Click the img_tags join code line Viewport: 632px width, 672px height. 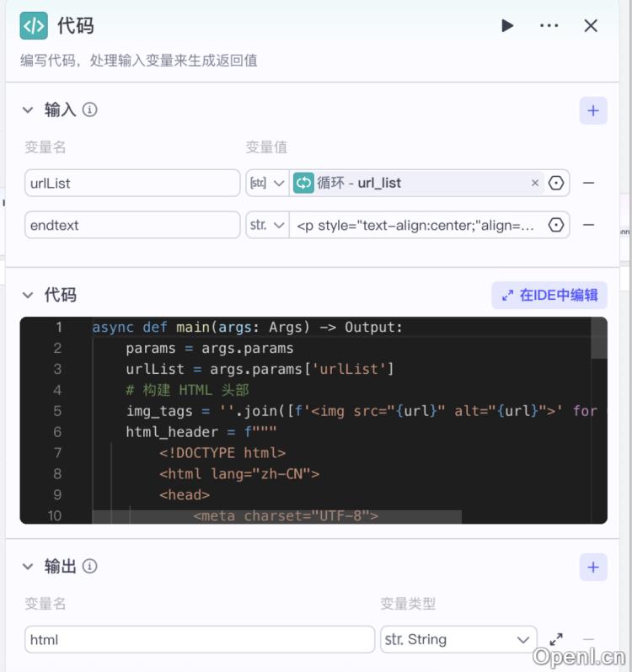[x=362, y=412]
